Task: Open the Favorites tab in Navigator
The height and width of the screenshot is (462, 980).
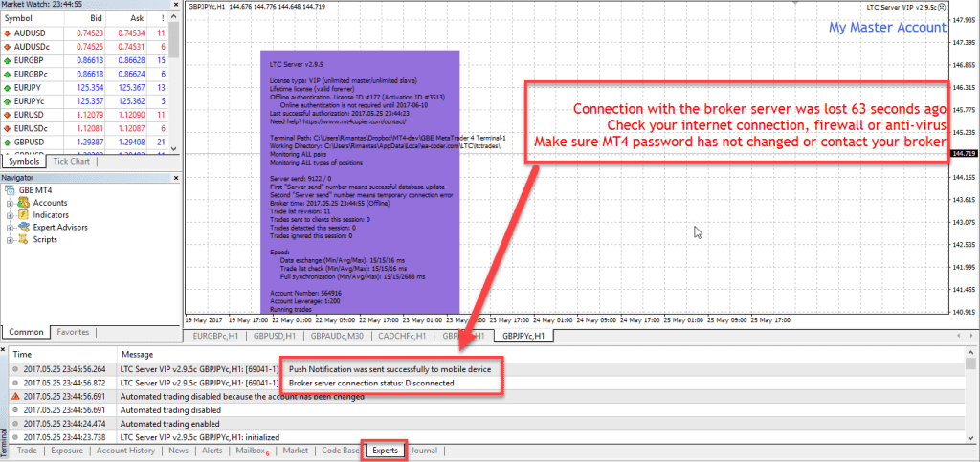Action: [x=73, y=332]
